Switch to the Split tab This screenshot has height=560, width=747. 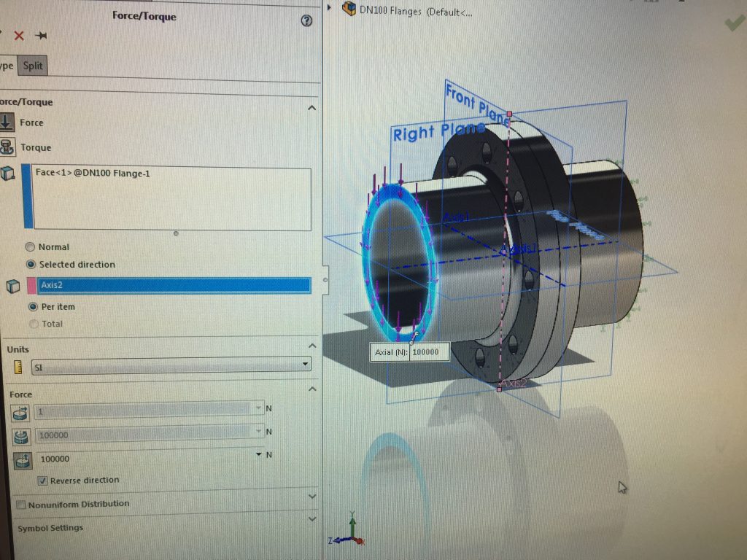[x=33, y=66]
